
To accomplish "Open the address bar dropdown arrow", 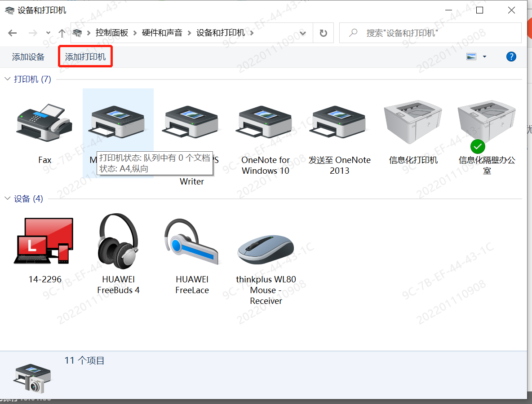I will [302, 33].
